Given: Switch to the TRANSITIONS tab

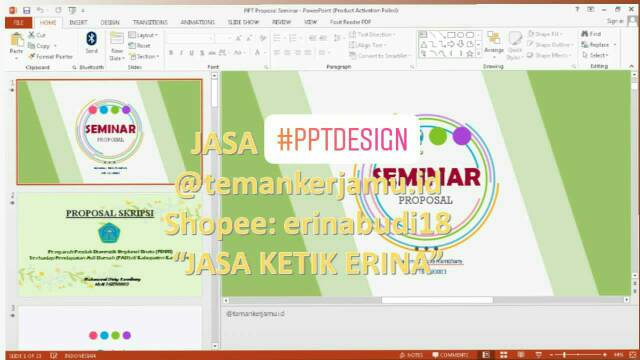Looking at the screenshot, I should coord(150,22).
